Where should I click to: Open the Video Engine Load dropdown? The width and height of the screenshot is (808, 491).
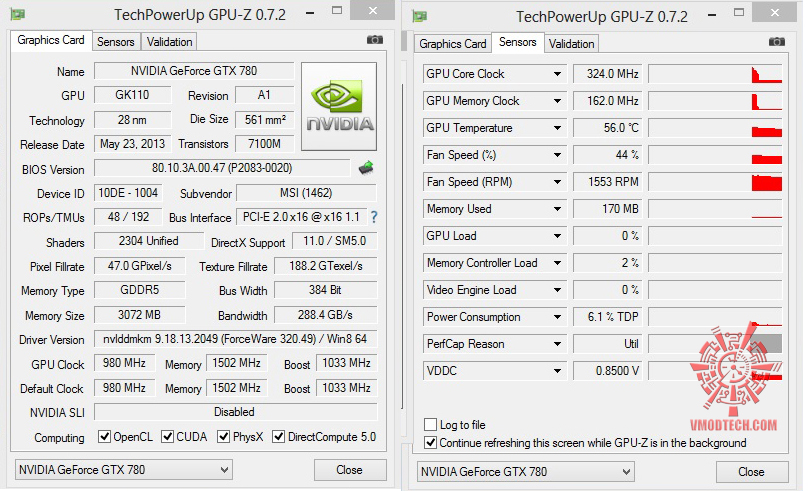pyautogui.click(x=557, y=290)
